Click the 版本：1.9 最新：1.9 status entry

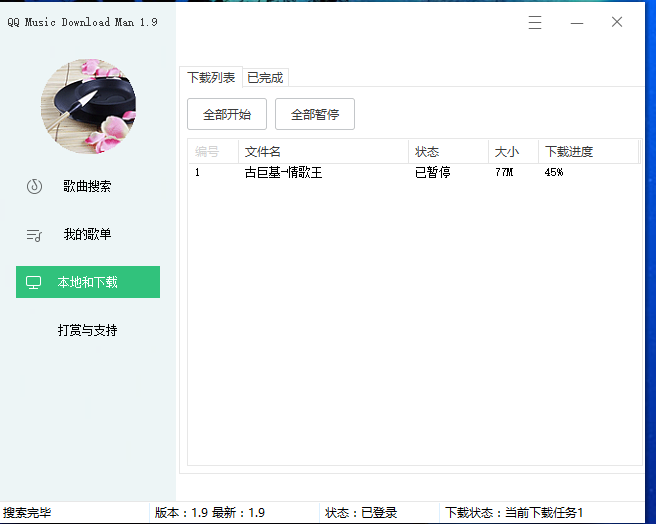[x=210, y=513]
